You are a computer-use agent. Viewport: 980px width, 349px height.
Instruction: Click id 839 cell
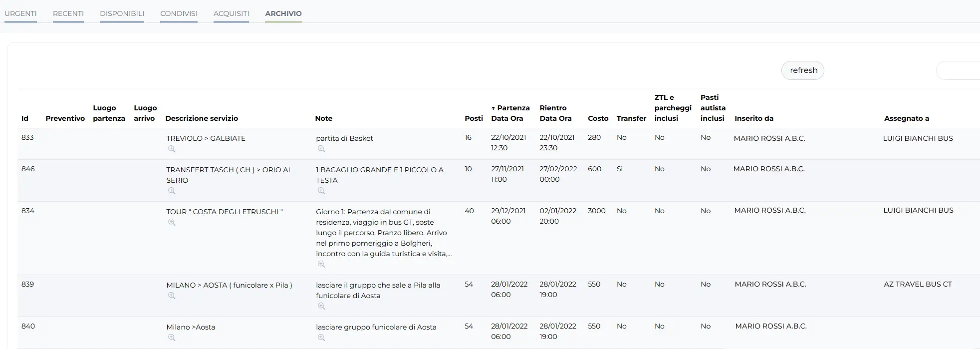pos(28,284)
